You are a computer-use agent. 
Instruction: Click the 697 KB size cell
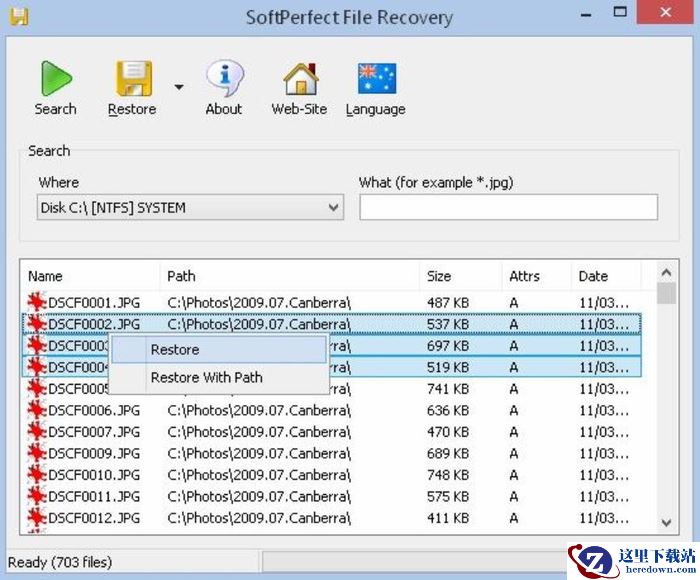point(448,346)
